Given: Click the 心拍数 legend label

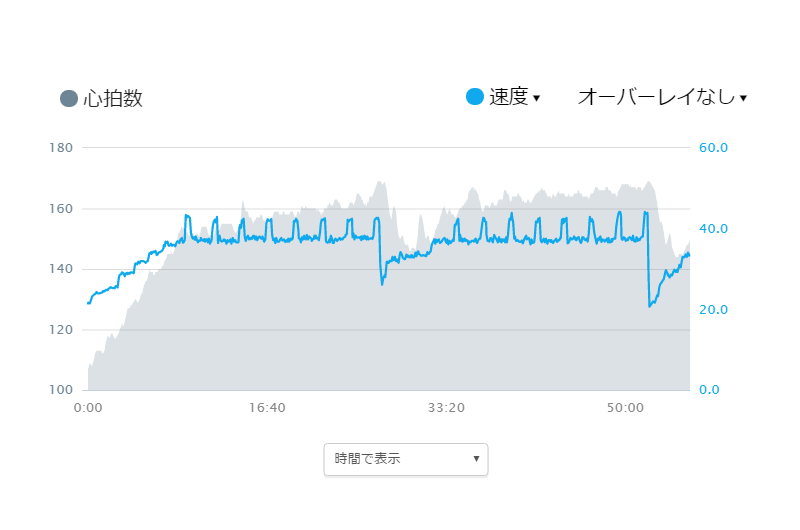Looking at the screenshot, I should tap(113, 98).
